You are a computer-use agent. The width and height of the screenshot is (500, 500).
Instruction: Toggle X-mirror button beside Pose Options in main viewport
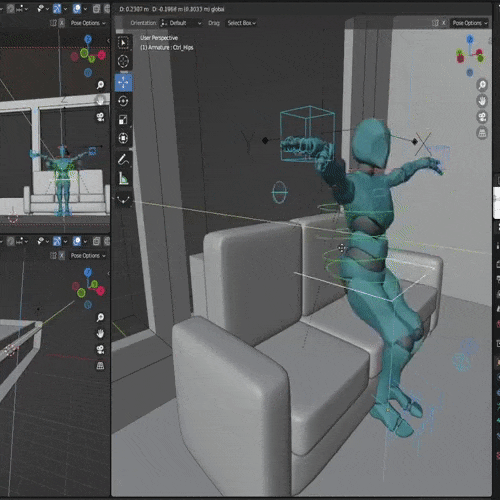click(444, 23)
